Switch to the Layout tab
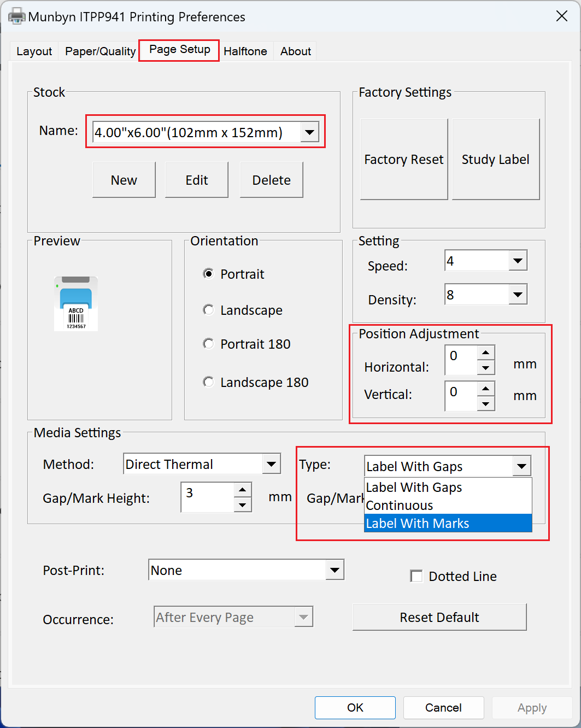Viewport: 581px width, 728px height. [x=34, y=51]
